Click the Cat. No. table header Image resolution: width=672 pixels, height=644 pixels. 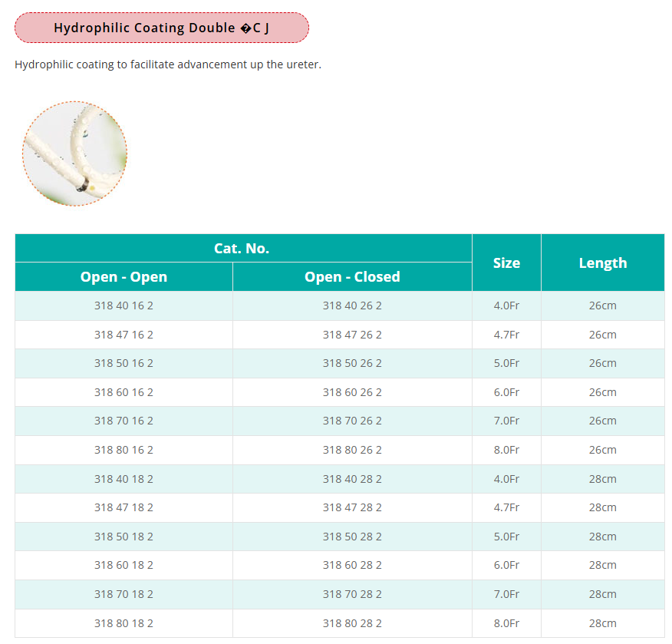click(x=242, y=248)
